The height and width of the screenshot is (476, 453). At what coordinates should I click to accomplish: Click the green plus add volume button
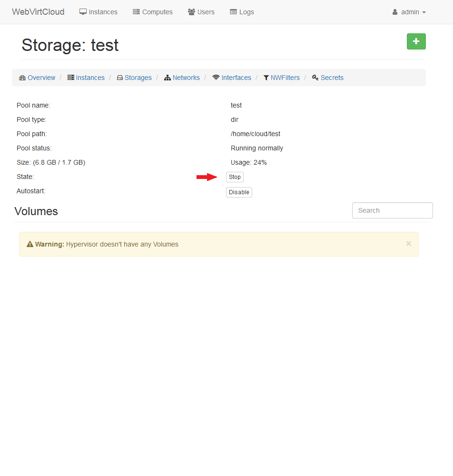tap(416, 41)
